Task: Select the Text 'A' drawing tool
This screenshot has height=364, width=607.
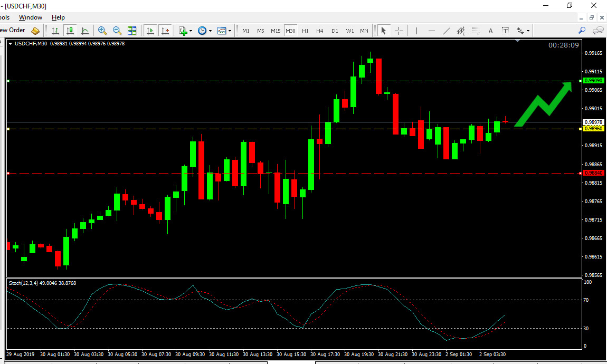Action: (490, 31)
